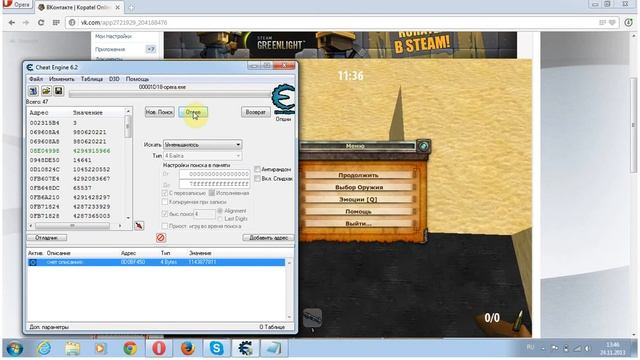
Task: Launch Internet Explorer from the taskbar
Action: (44, 349)
